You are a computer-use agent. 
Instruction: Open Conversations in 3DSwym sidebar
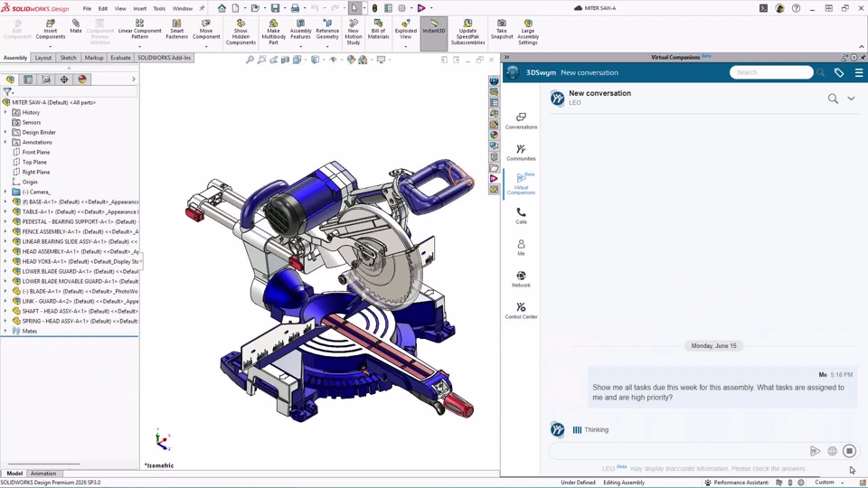521,121
